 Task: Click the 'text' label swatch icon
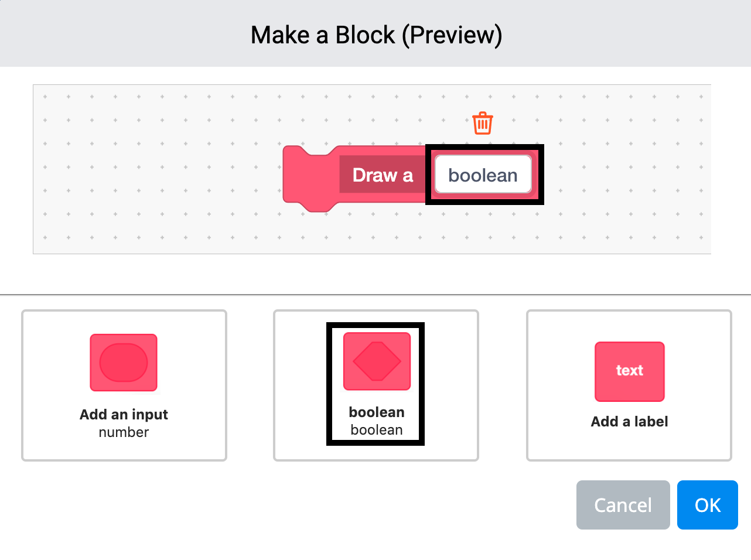click(x=629, y=371)
